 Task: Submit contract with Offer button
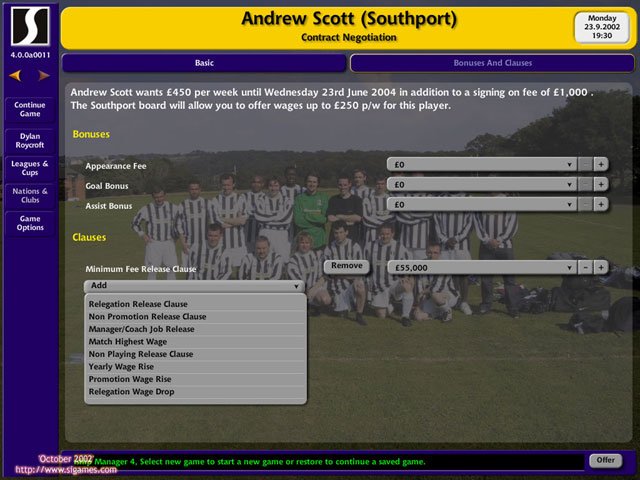[606, 460]
